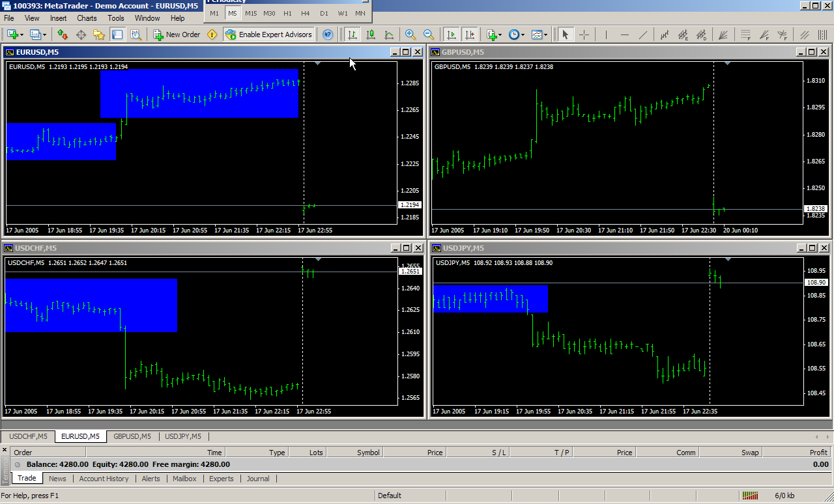Select the Crosshair tool
Image resolution: width=834 pixels, height=504 pixels.
[584, 35]
